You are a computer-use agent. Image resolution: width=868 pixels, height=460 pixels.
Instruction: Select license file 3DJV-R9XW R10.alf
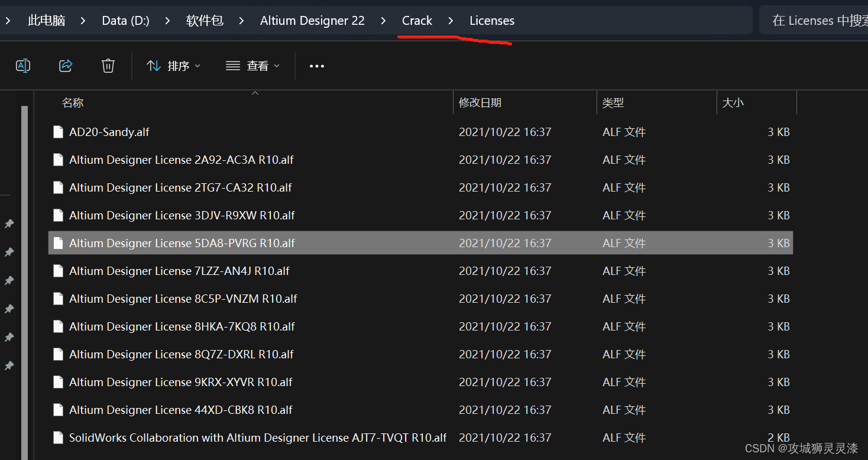click(420, 215)
